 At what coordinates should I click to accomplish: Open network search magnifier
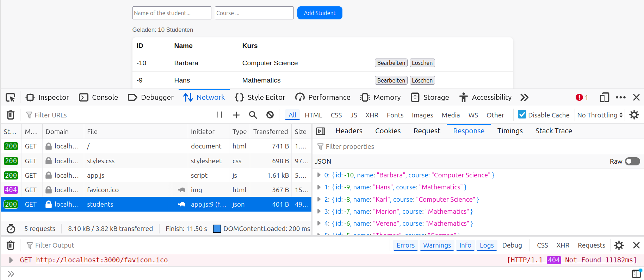point(253,115)
